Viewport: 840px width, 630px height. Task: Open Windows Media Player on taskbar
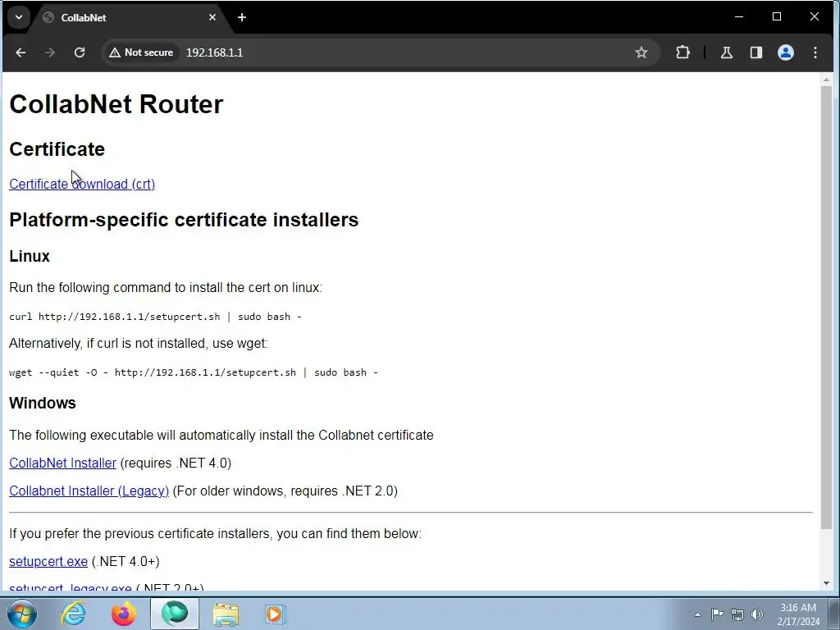click(x=276, y=614)
